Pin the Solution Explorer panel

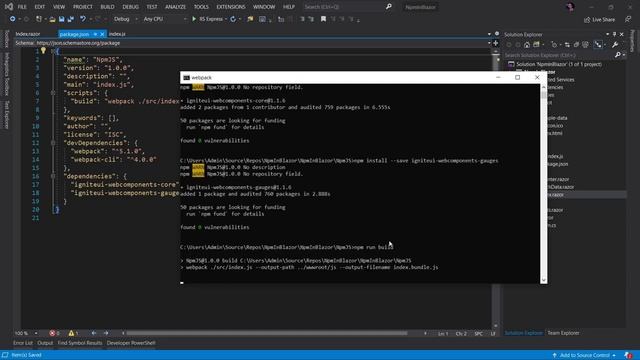[614, 34]
